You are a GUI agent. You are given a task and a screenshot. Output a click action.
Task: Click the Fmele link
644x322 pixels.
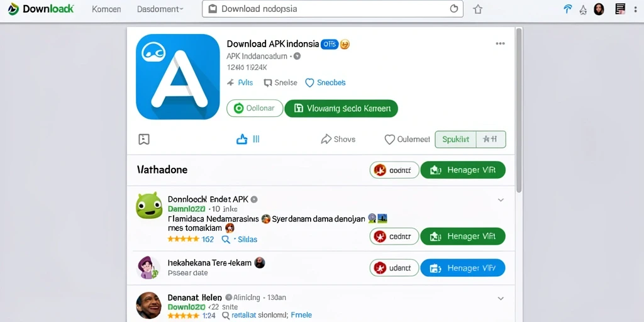[301, 316]
